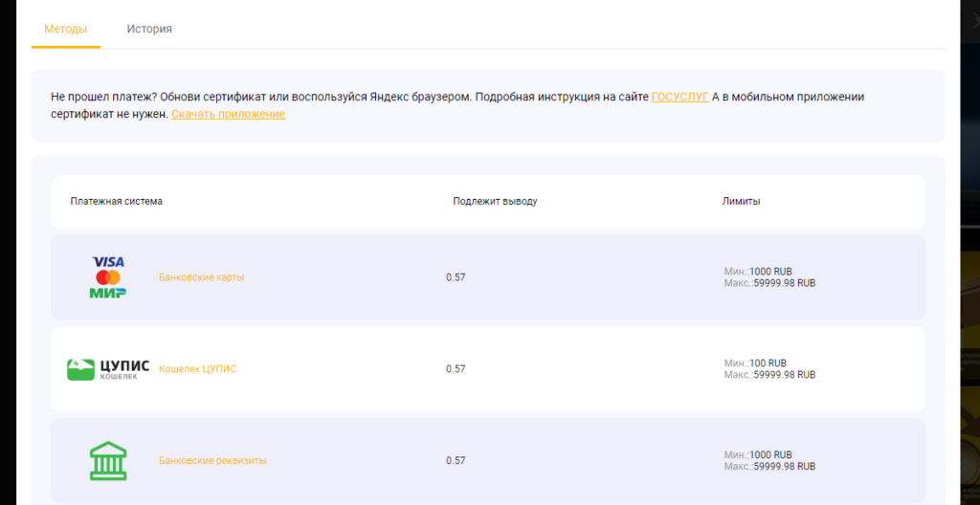
Task: Click 0.57 amount in Банковские карты row
Action: (x=456, y=277)
